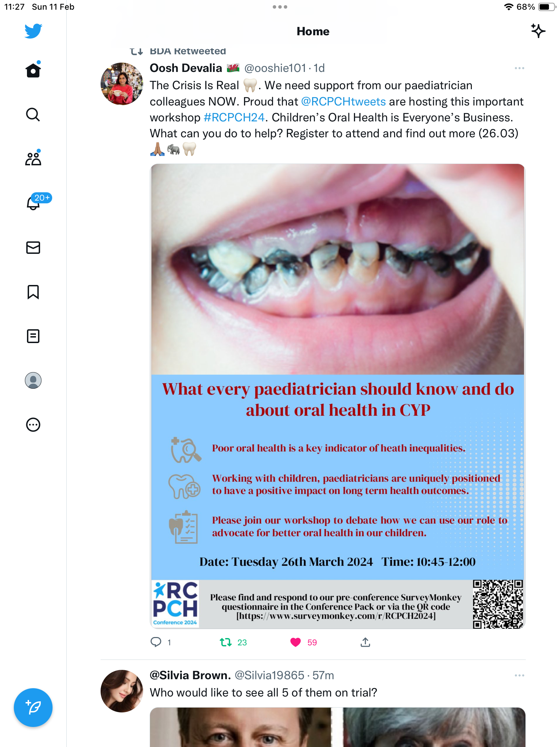The image size is (560, 747).
Task: Open the Messages envelope icon
Action: [33, 248]
